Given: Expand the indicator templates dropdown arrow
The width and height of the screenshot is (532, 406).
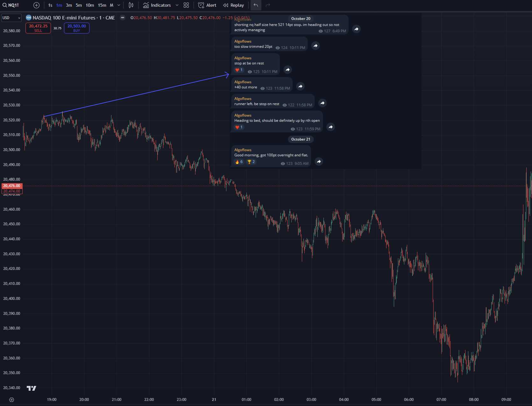Looking at the screenshot, I should coord(177,5).
